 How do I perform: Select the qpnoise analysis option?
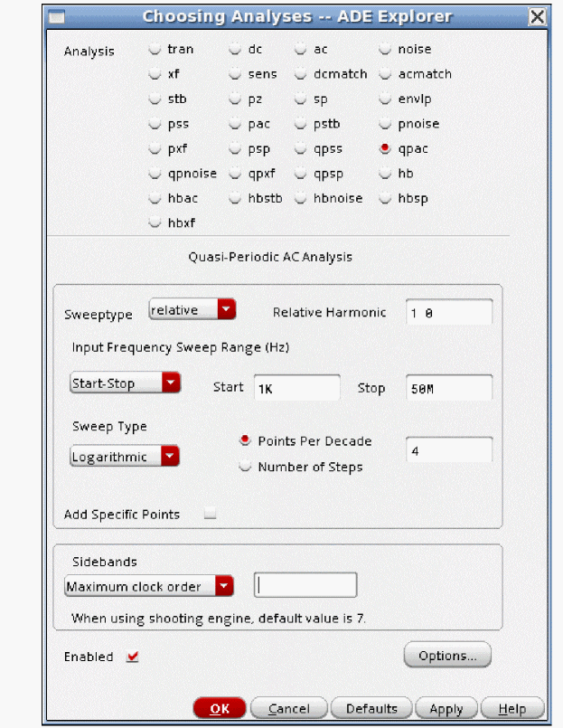pos(155,174)
